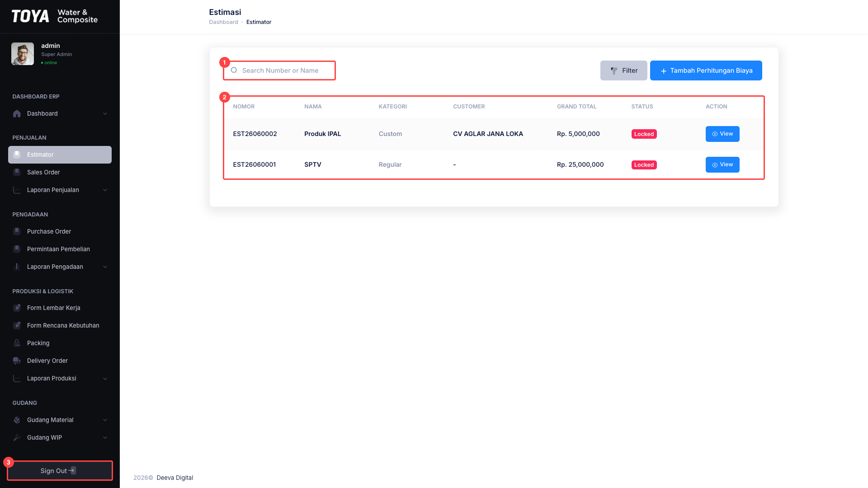Click the Form Lembar Kerja icon

(17, 308)
